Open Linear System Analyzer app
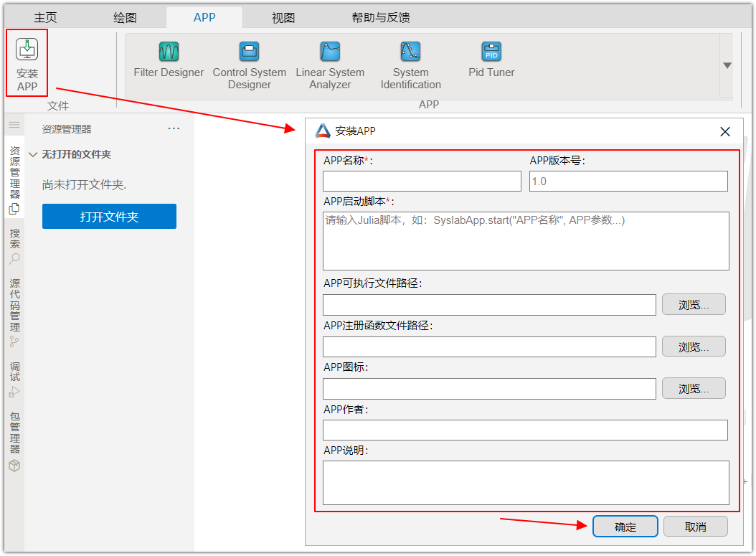Image resolution: width=756 pixels, height=556 pixels. coord(330,66)
